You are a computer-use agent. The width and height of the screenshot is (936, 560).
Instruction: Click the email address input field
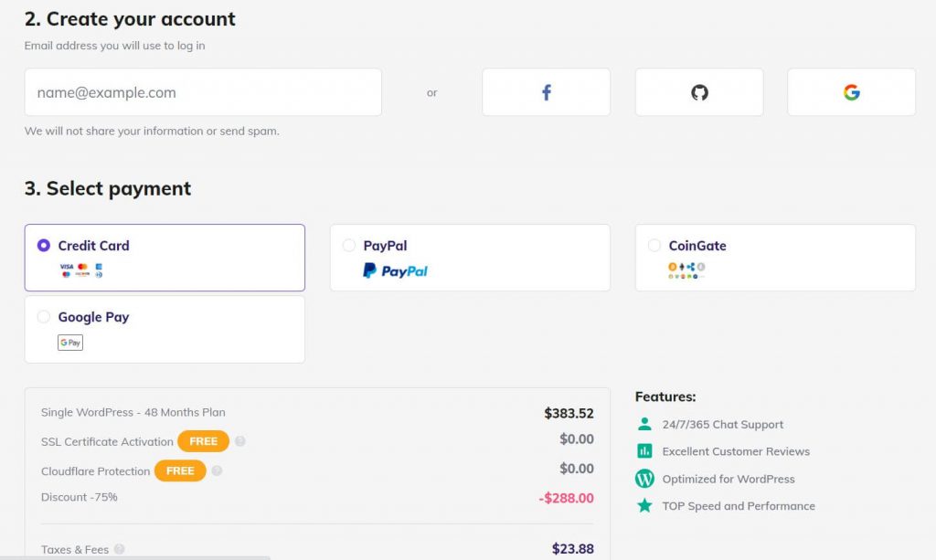coord(203,91)
